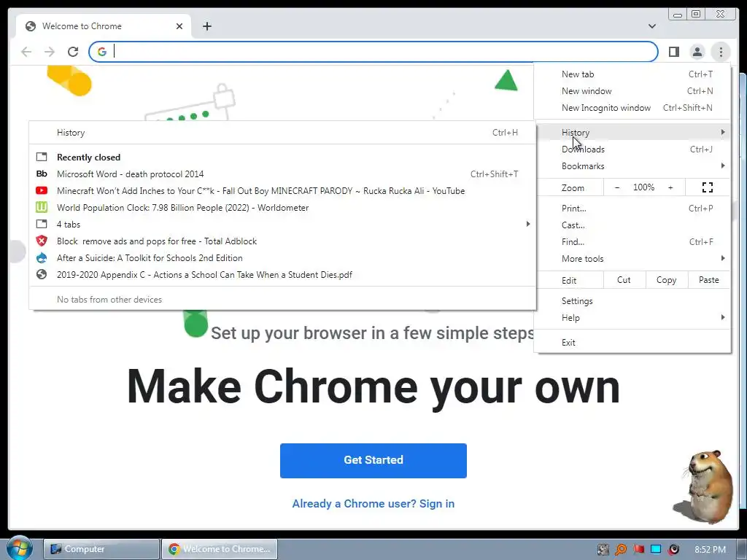
Task: Click Cut in the Edit row
Action: [x=624, y=280]
